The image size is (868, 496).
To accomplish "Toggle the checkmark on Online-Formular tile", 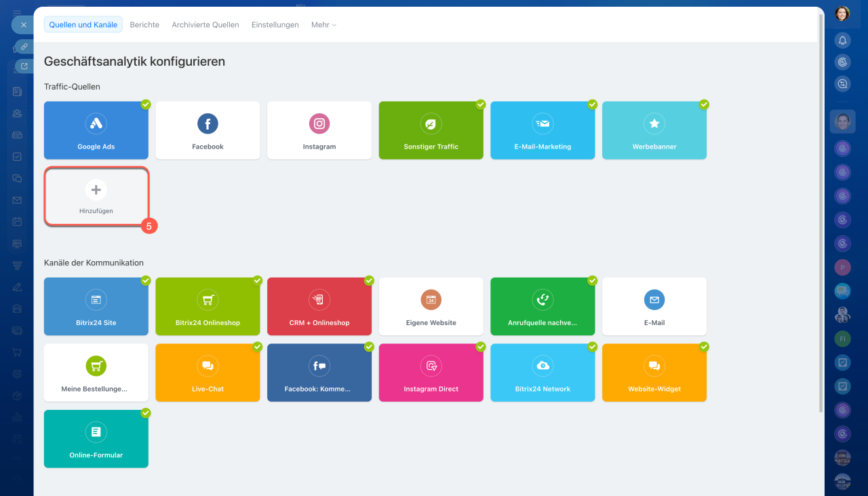I will click(x=145, y=413).
